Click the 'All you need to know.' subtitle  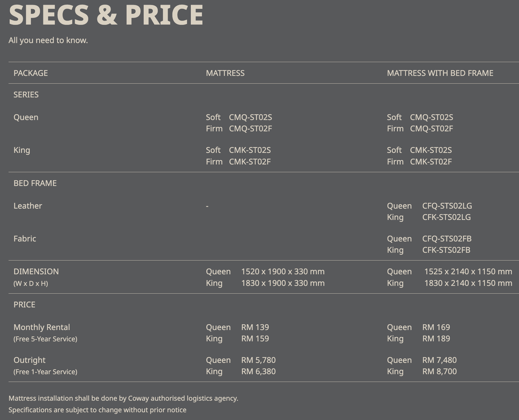pyautogui.click(x=48, y=40)
